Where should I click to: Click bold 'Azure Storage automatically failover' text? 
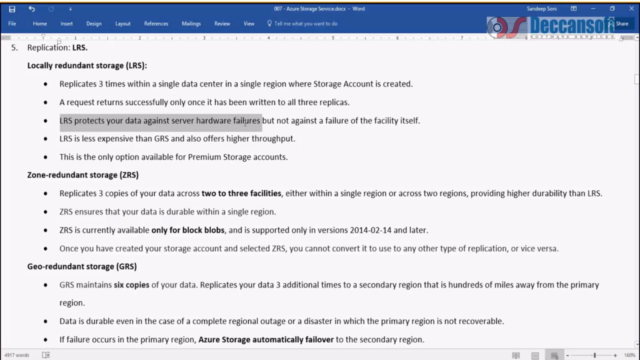click(266, 340)
